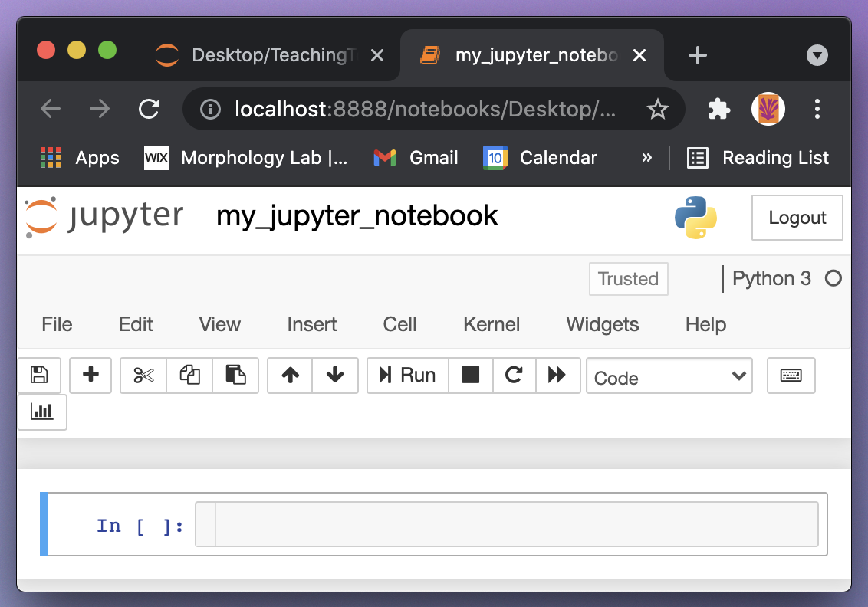
Task: Click the Python 3 kernel name
Action: [x=771, y=278]
